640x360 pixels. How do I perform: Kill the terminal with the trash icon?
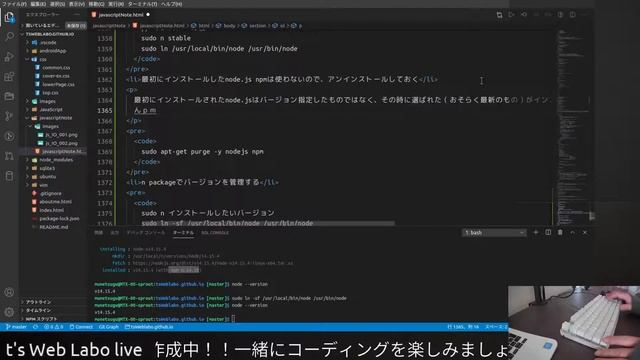point(560,232)
